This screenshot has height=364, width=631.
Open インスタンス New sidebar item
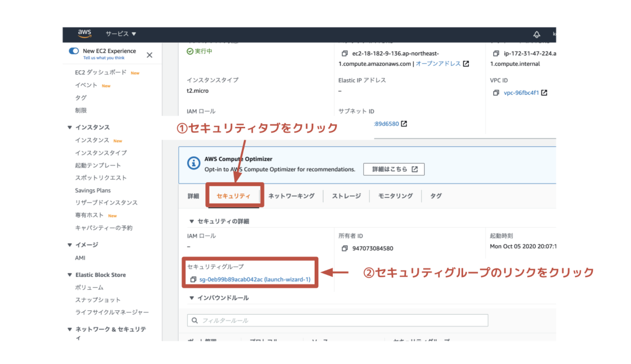(92, 140)
